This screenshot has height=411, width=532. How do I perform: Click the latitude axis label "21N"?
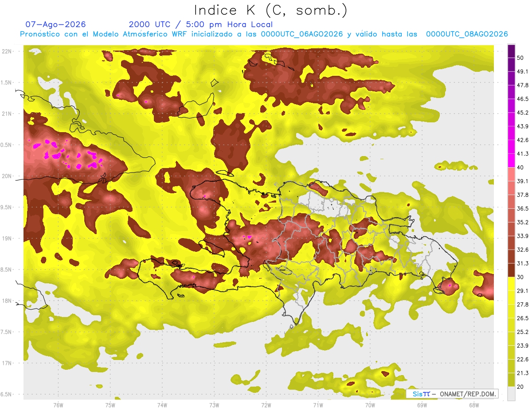(8, 114)
